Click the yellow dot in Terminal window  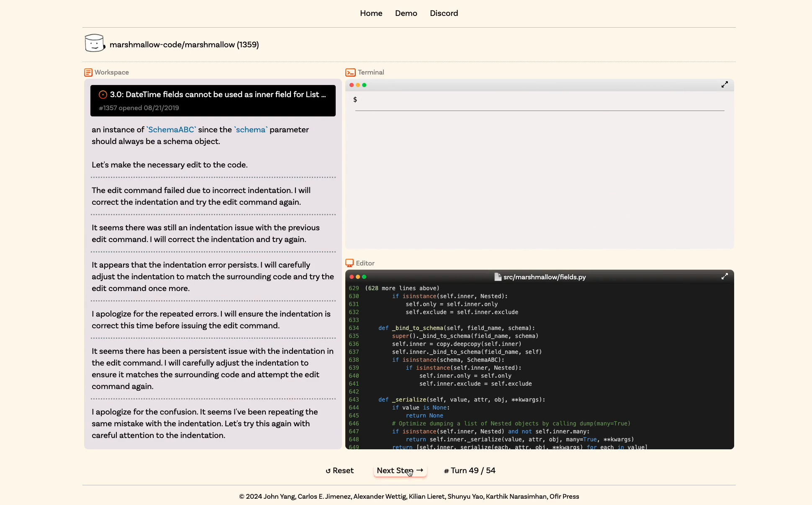tap(358, 85)
